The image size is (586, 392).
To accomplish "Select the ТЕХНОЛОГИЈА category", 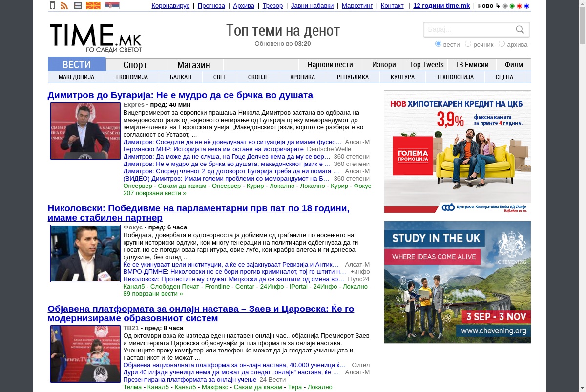I will pyautogui.click(x=455, y=77).
